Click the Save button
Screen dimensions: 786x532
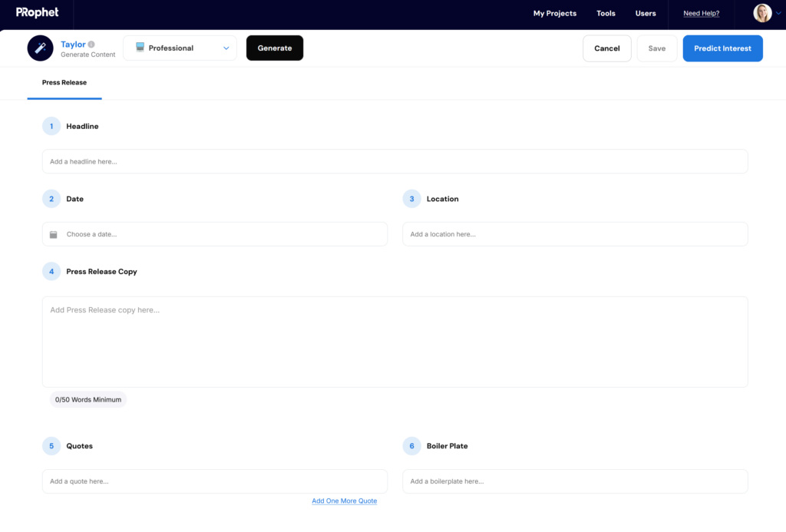[657, 48]
